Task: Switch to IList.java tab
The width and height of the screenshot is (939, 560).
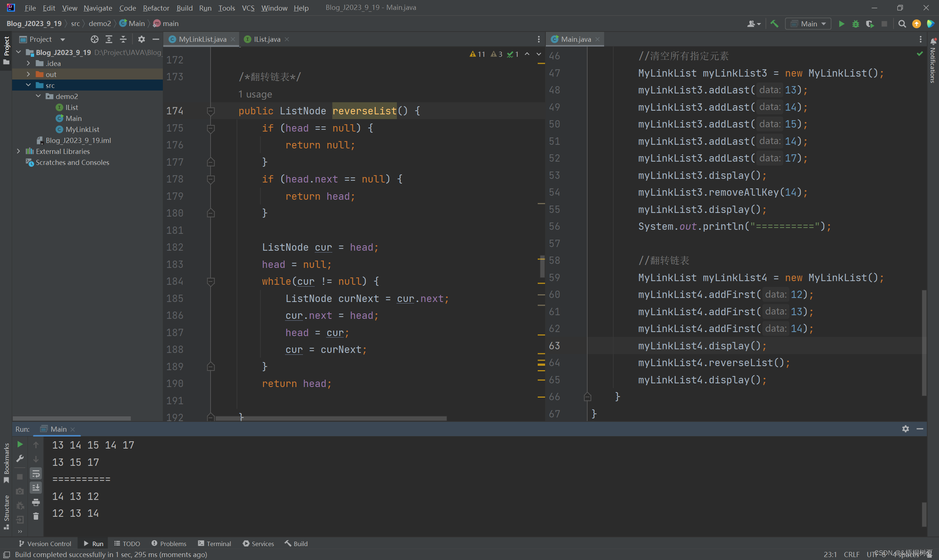Action: (x=267, y=39)
